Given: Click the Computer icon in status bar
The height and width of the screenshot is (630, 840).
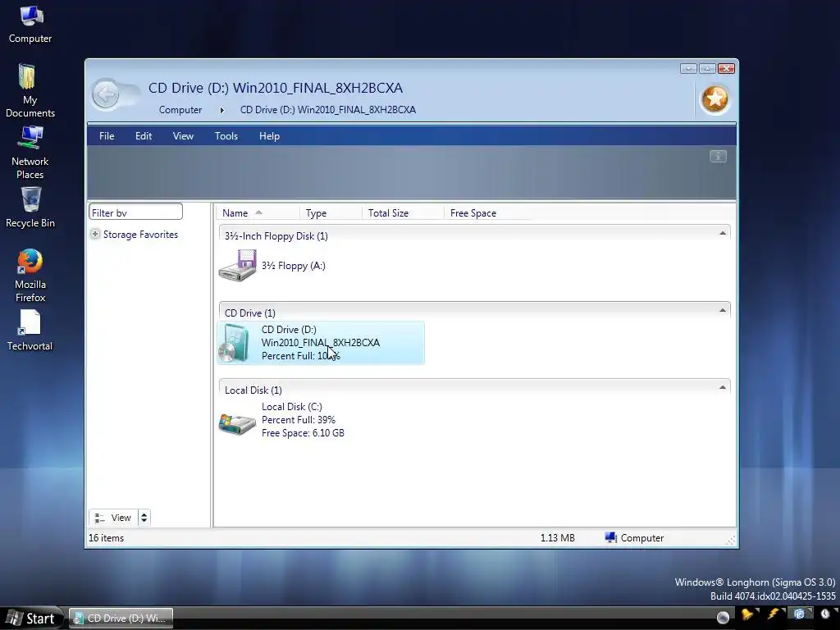Looking at the screenshot, I should (610, 537).
